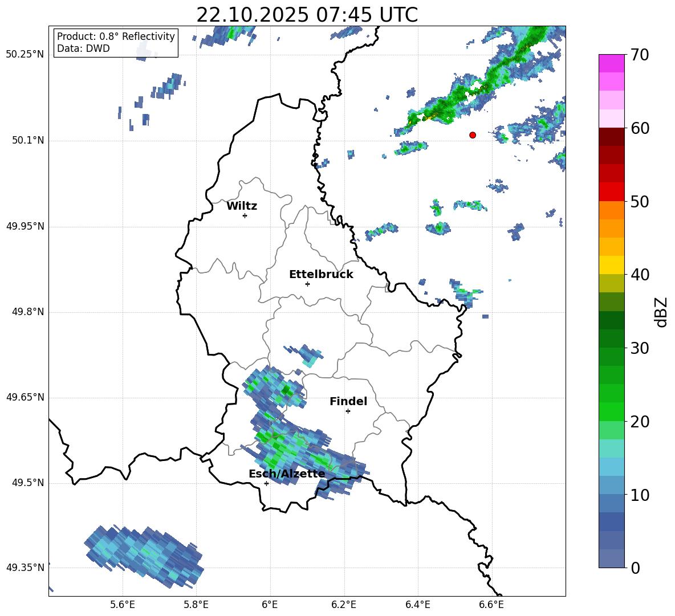Click the 6.6°E longitude label
675x616 pixels.
(491, 605)
